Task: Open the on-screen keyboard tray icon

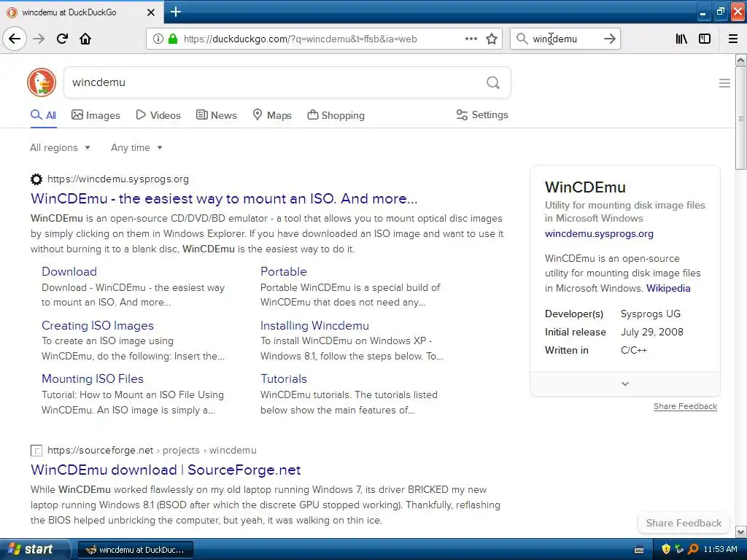Action: (639, 550)
